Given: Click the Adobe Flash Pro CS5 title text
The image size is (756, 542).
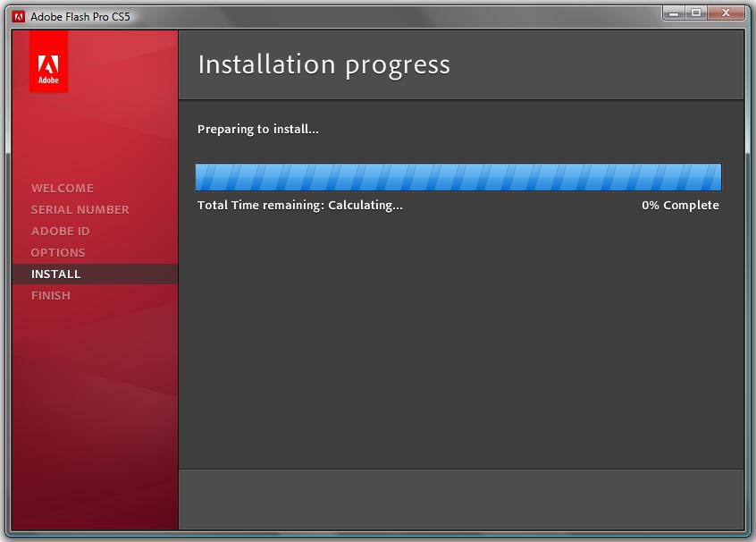Looking at the screenshot, I should point(80,13).
